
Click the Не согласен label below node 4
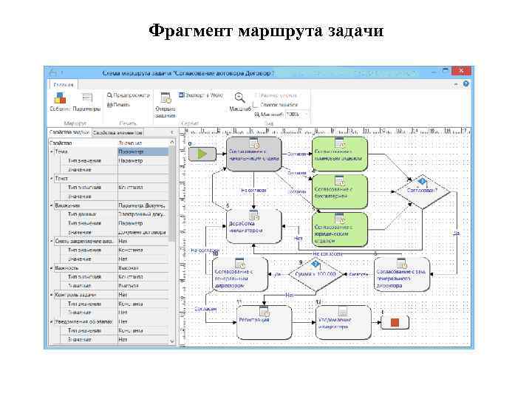[253, 191]
